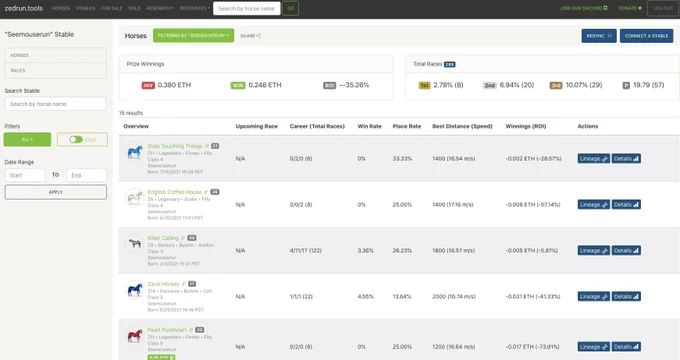Click the 0.35 ETH price tag under Pearl Pureheart
Viewport: 680px width, 360px height.
point(161,357)
